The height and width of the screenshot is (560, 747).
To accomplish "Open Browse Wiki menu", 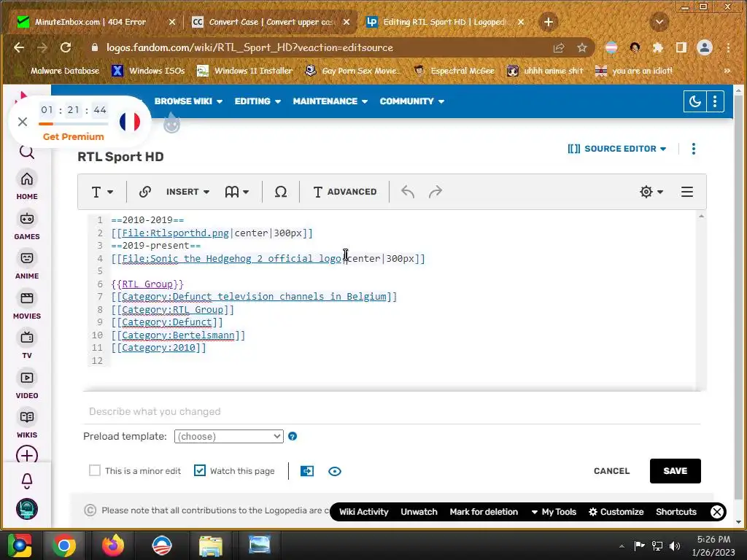I will click(x=188, y=101).
